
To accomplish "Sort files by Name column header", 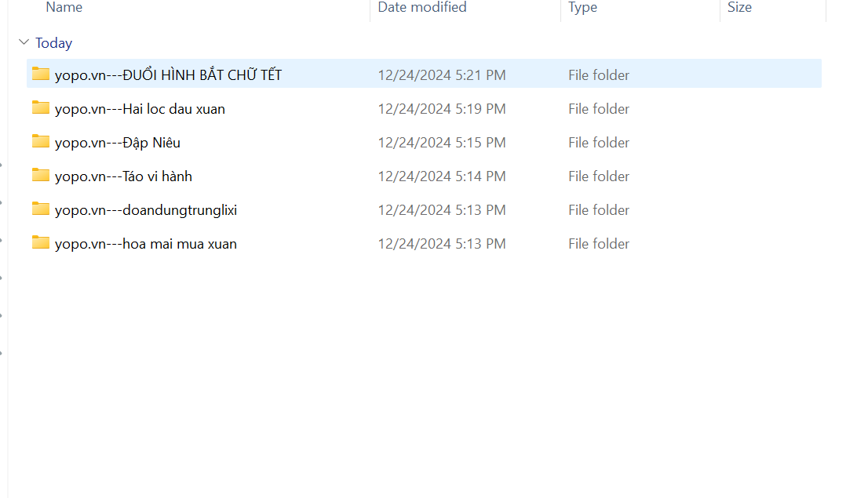I will [x=64, y=8].
